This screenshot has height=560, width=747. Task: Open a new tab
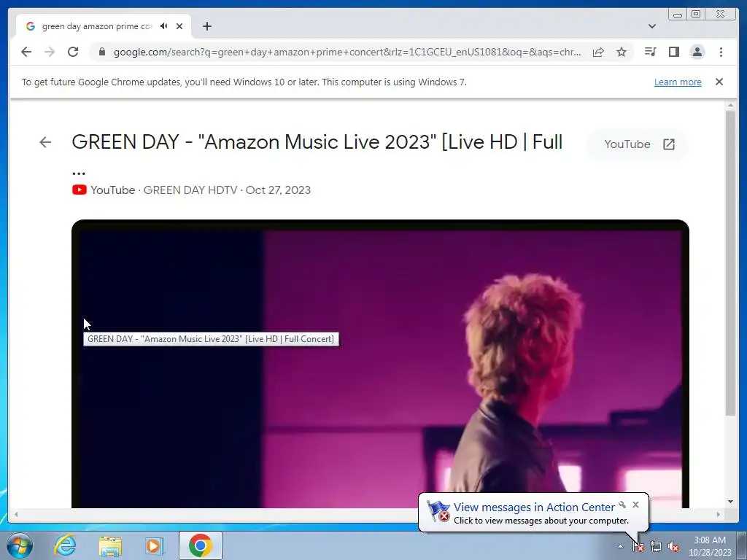[x=206, y=26]
